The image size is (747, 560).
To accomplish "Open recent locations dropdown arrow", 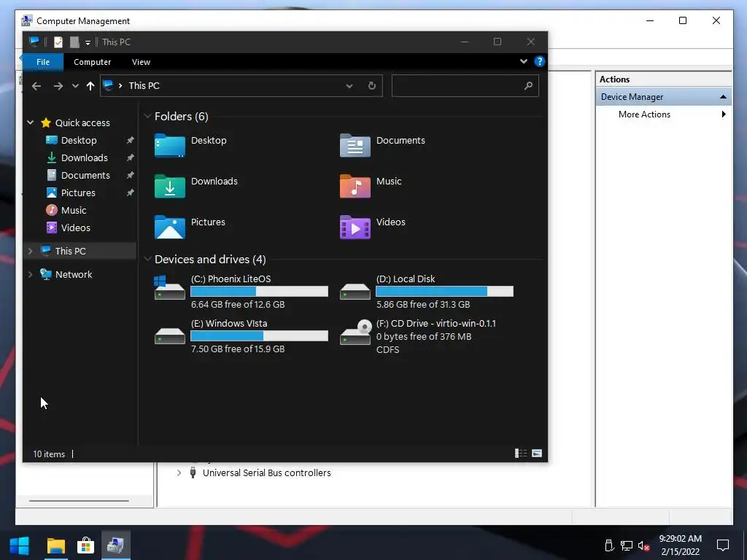I will [75, 86].
